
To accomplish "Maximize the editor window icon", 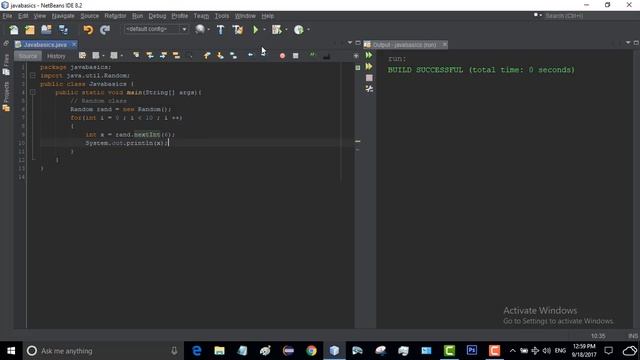I will (x=358, y=42).
